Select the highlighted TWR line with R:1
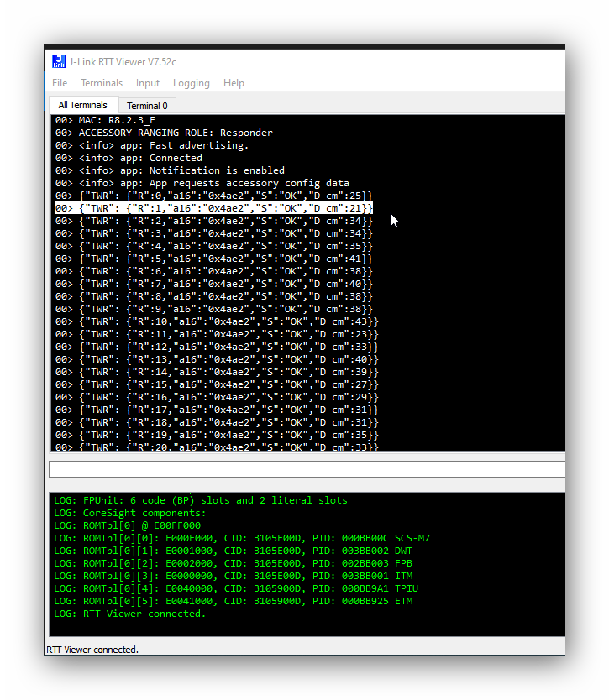609x700 pixels. point(214,208)
